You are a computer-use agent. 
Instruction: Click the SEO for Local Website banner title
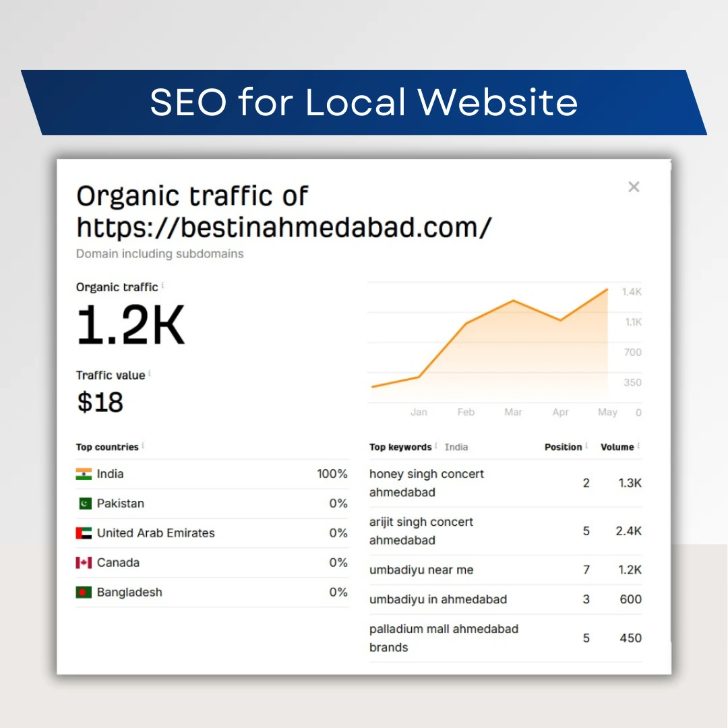pos(364,102)
